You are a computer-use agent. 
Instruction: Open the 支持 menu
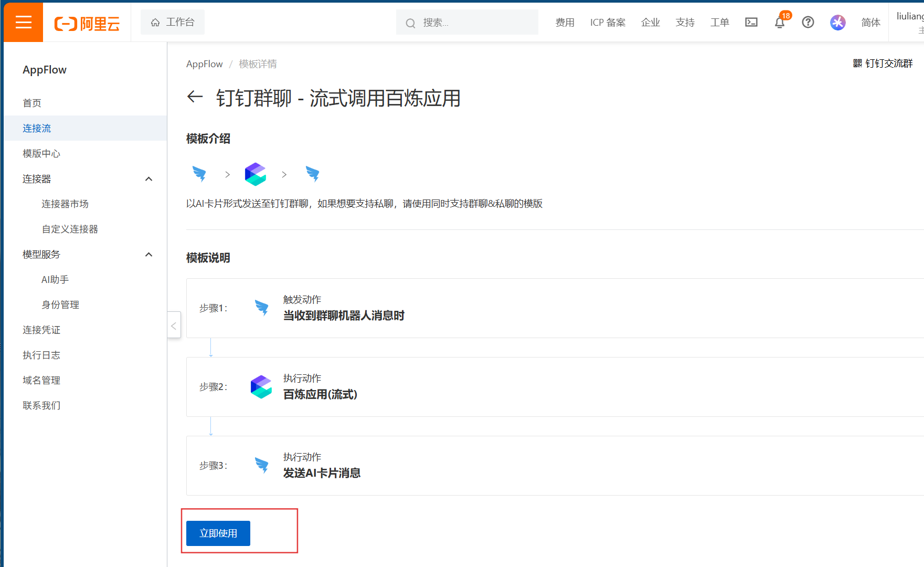click(x=685, y=23)
